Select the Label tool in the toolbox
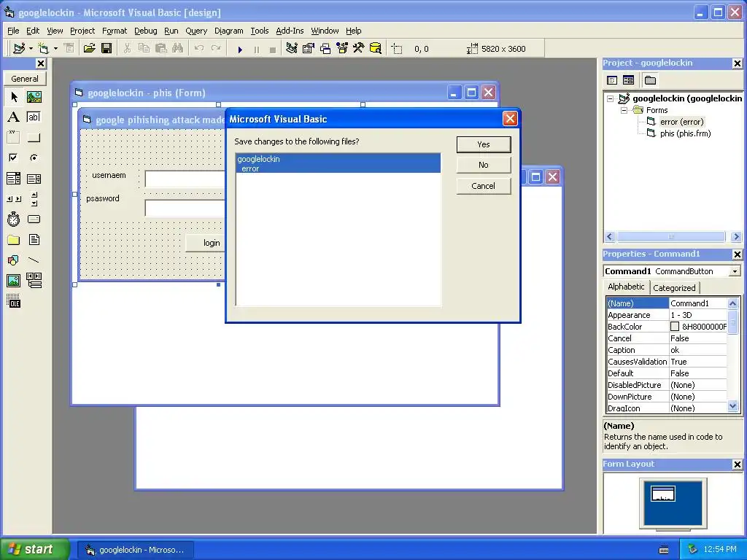This screenshot has width=747, height=560. point(13,117)
